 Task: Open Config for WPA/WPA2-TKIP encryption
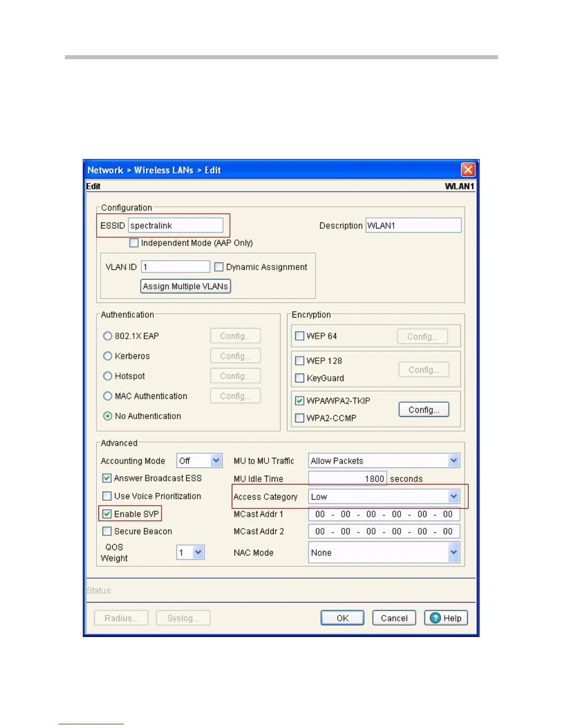coord(424,409)
